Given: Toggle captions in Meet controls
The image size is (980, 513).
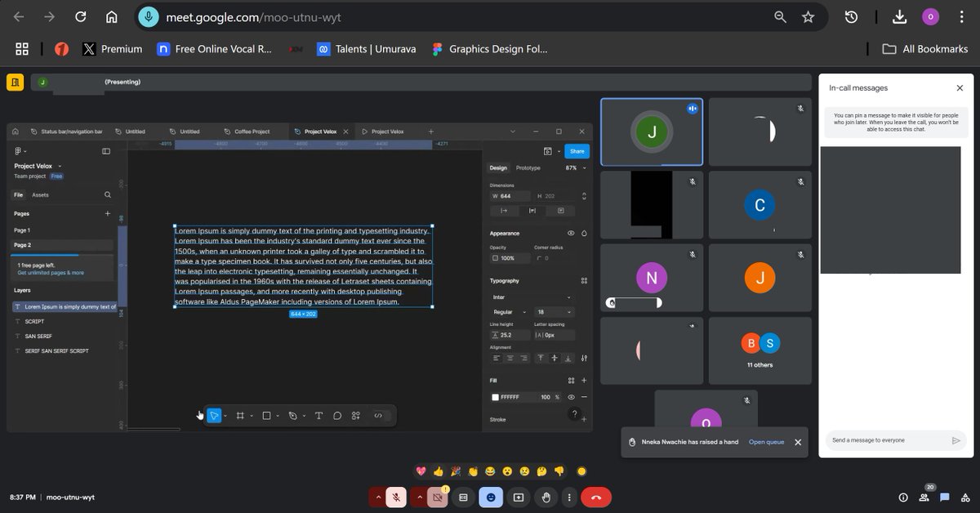Looking at the screenshot, I should pos(463,497).
